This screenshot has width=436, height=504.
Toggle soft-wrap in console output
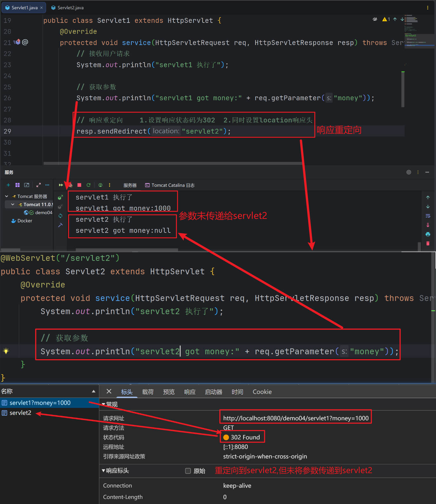click(428, 216)
